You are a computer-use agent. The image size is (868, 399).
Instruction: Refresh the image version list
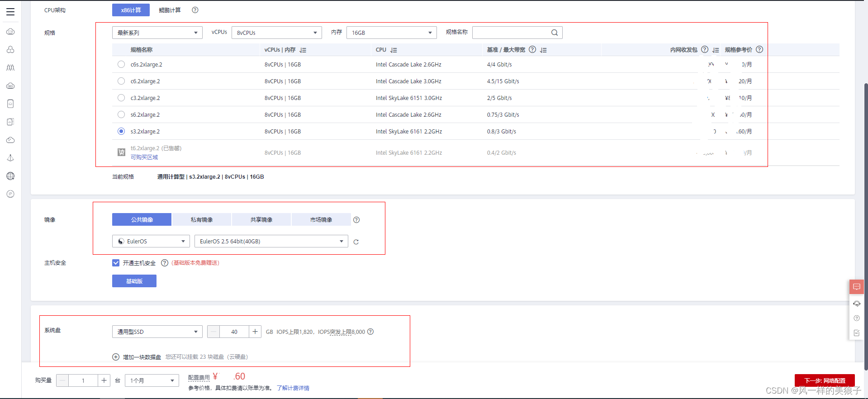(356, 242)
